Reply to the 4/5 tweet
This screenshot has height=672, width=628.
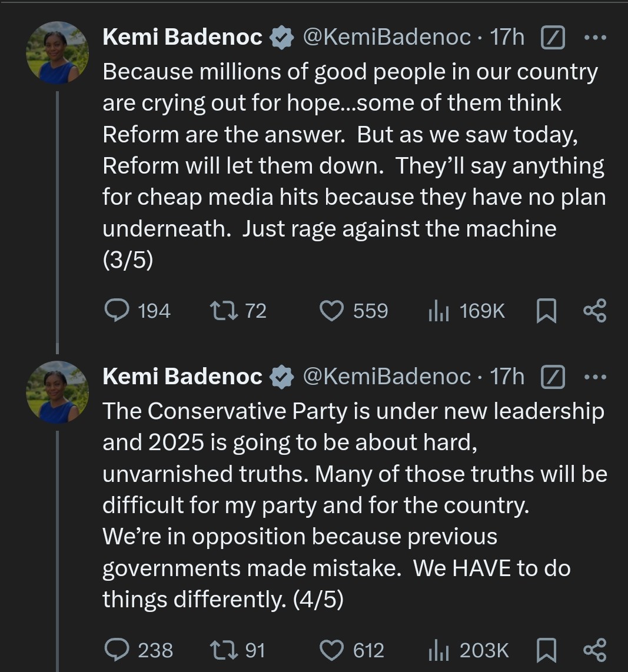pos(117,650)
